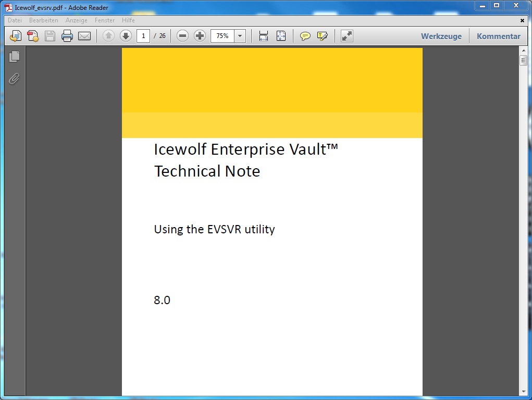Open the Anzeige menu

tap(77, 20)
